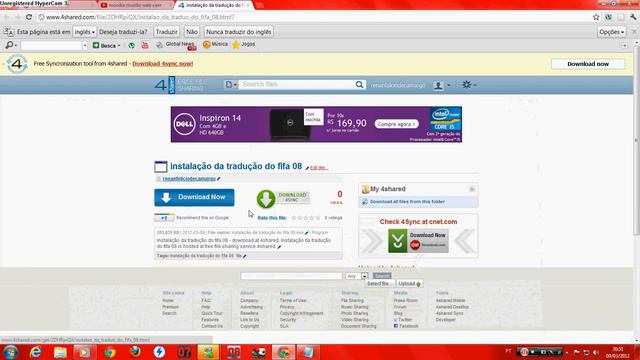Click the Não button

tap(191, 32)
